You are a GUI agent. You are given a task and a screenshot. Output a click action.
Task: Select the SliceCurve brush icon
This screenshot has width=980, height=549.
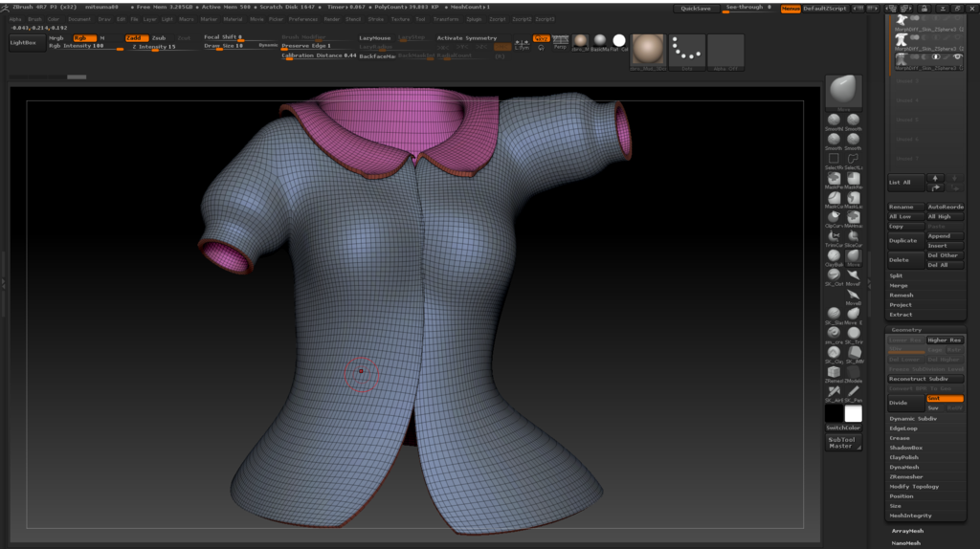853,237
